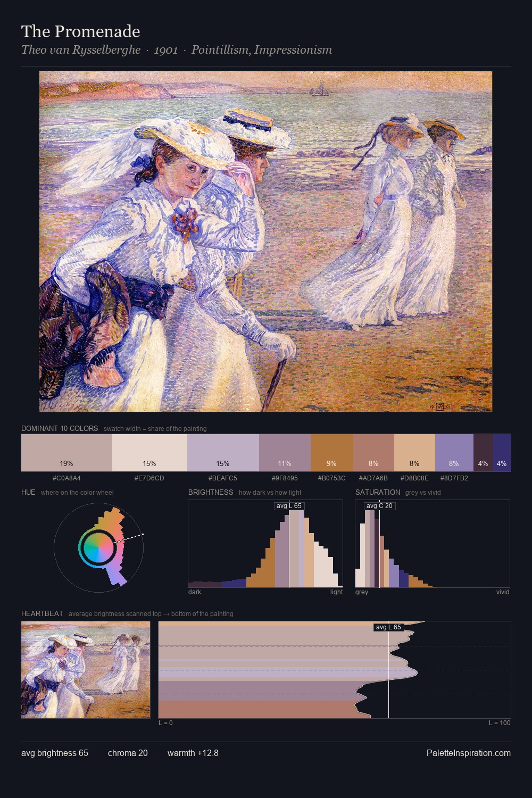Click the hex label "#C0A8A4"
The width and height of the screenshot is (532, 798).
click(x=66, y=478)
